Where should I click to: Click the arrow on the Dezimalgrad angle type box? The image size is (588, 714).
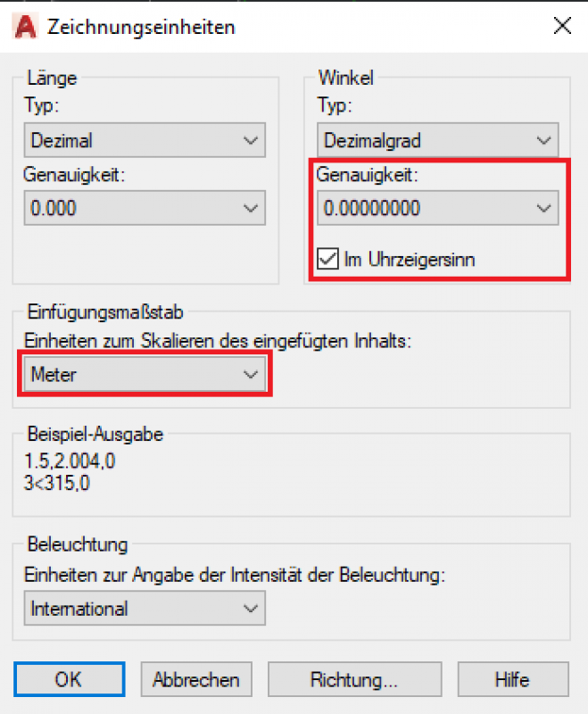[542, 140]
